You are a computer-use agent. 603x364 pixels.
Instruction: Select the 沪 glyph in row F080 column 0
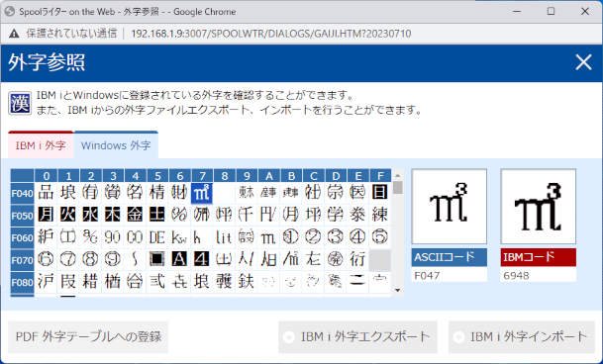click(46, 282)
